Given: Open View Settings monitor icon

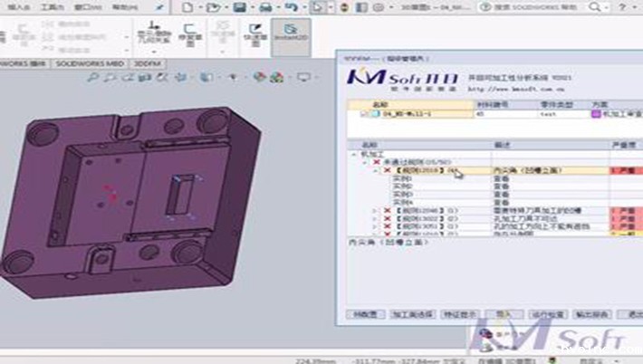Looking at the screenshot, I should coord(303,77).
